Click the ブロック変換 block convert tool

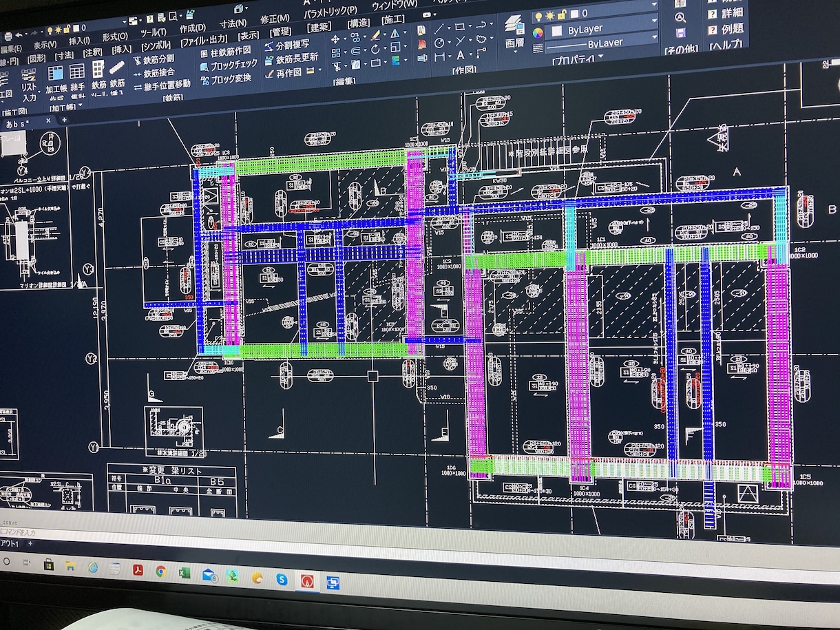point(226,80)
